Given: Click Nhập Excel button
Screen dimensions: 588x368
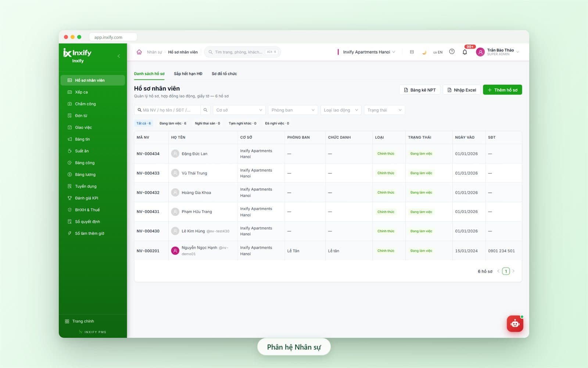Looking at the screenshot, I should 462,90.
